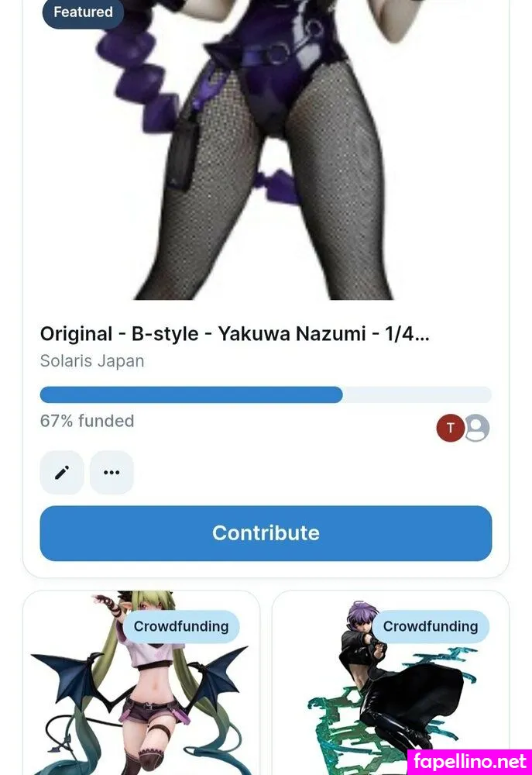
Task: Open the Yakuwa Nazumi product title
Action: (235, 334)
